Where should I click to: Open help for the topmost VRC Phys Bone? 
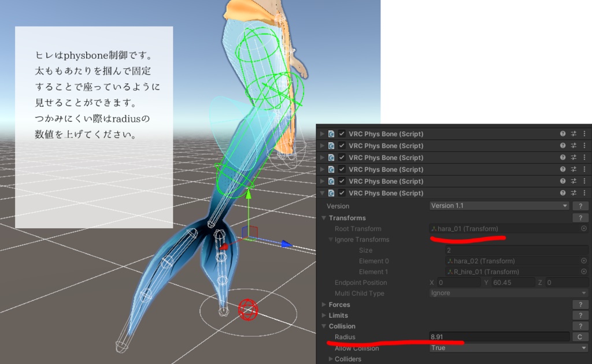(563, 134)
